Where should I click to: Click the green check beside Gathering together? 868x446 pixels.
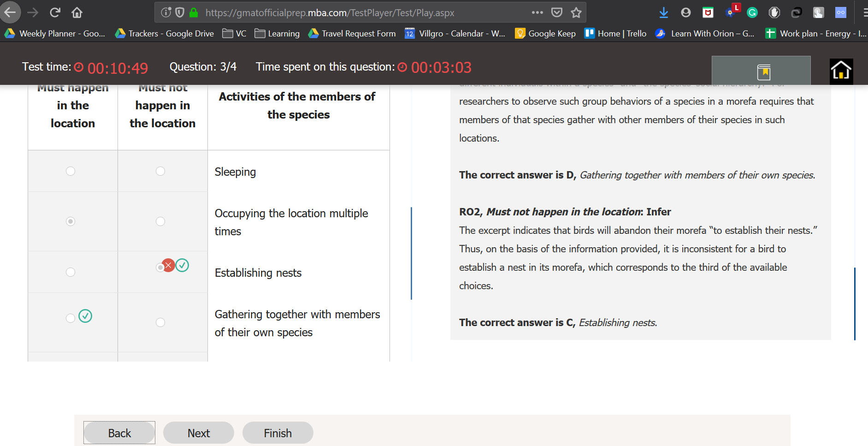tap(85, 316)
